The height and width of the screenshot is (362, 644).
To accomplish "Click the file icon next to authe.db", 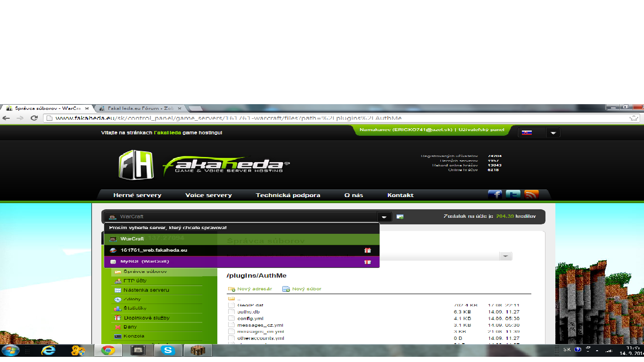I will pos(231,312).
